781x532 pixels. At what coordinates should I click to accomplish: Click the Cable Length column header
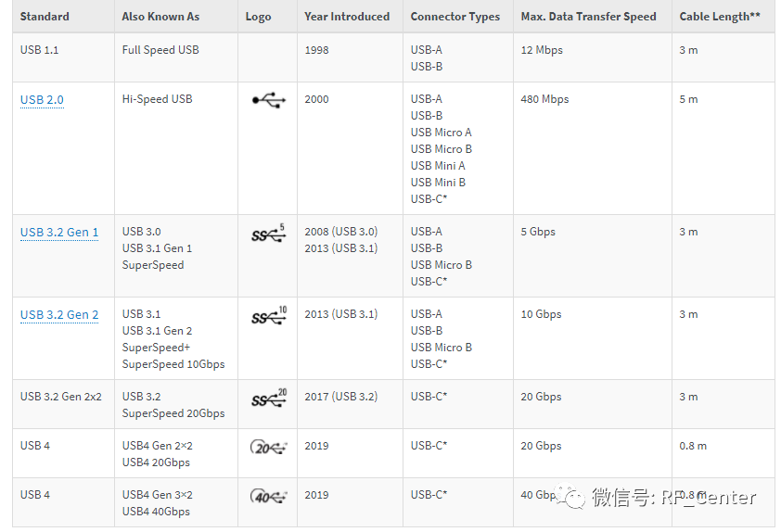(720, 17)
